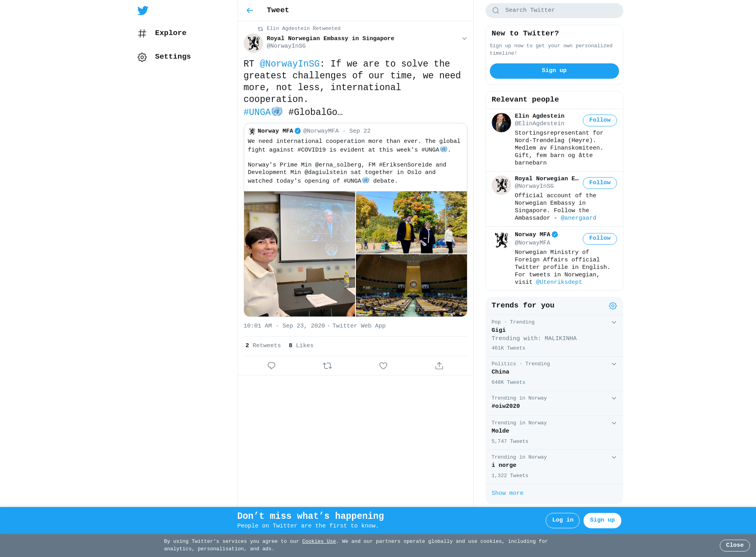Click the Twitter bird logo
756x557 pixels.
point(143,11)
